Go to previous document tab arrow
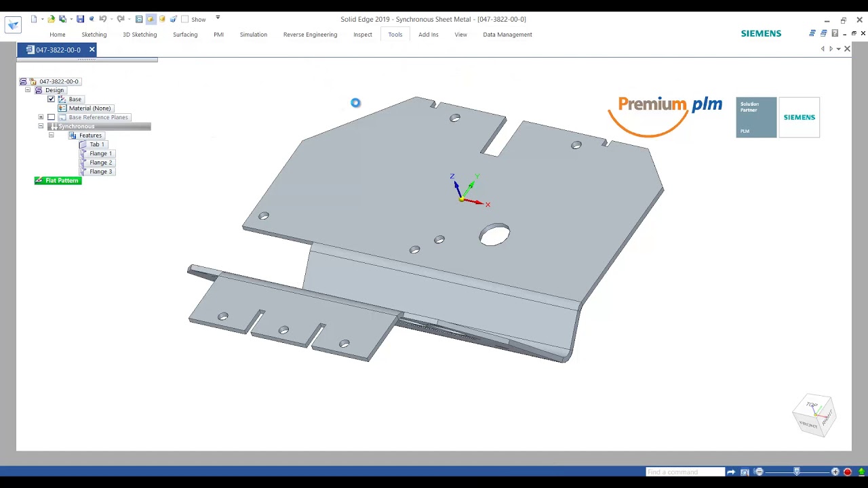868x488 pixels. [x=823, y=49]
